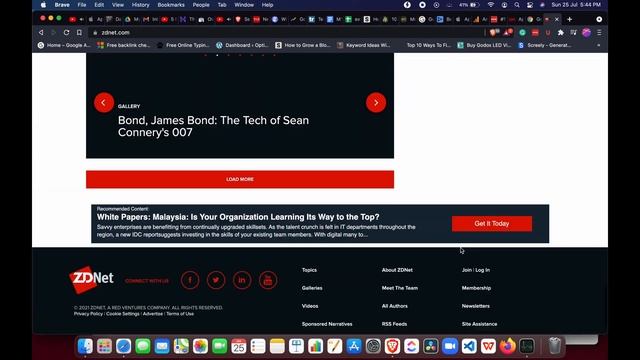Open Bond, James Bond gallery headline
640x360 pixels.
pyautogui.click(x=213, y=126)
